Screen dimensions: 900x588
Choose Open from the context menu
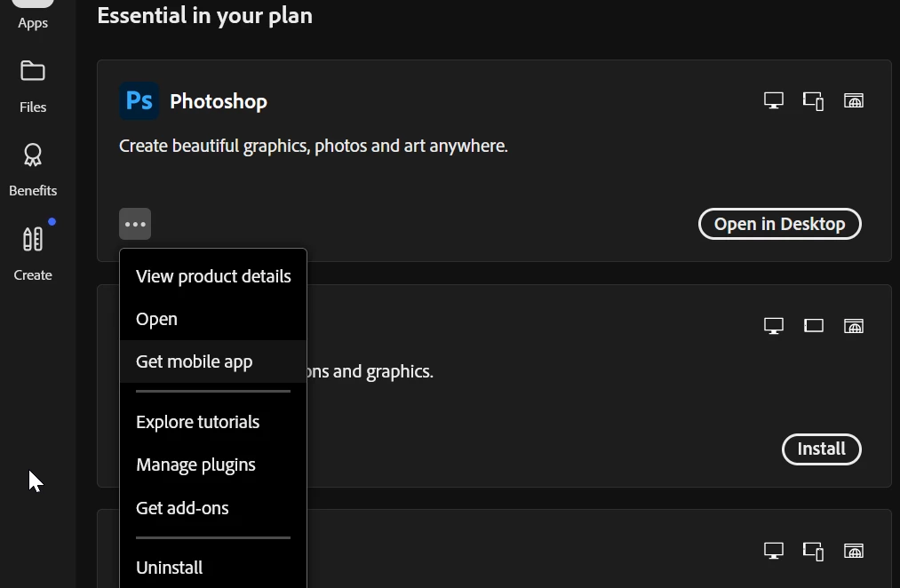[157, 319]
